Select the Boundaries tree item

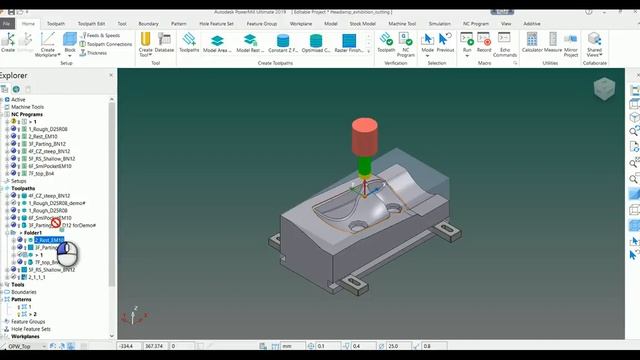pyautogui.click(x=24, y=292)
